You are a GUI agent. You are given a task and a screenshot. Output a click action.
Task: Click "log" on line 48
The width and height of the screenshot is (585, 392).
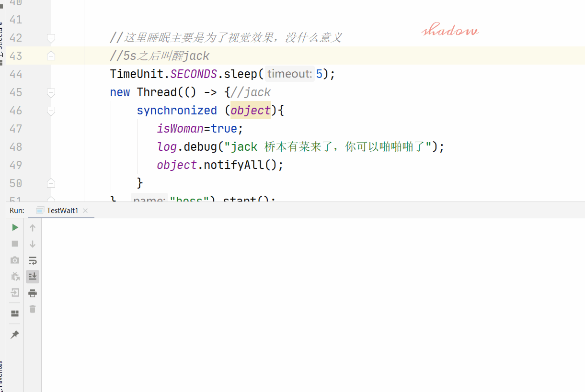click(167, 147)
